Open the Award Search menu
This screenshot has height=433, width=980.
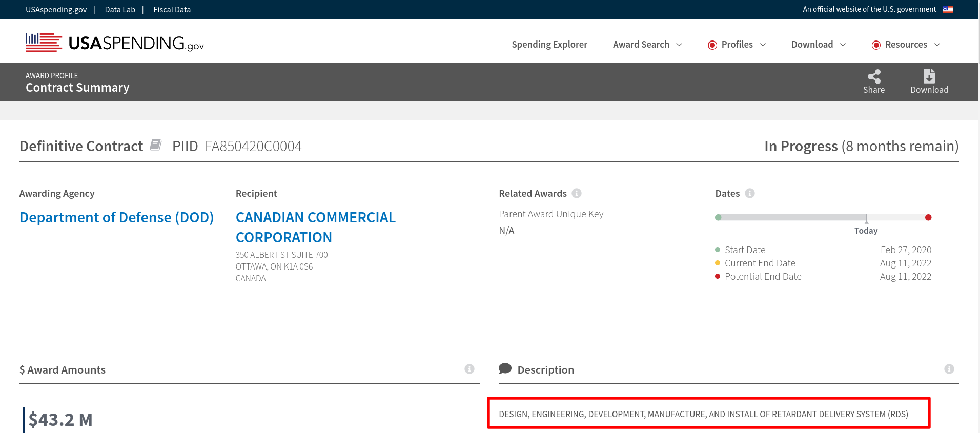(x=641, y=45)
